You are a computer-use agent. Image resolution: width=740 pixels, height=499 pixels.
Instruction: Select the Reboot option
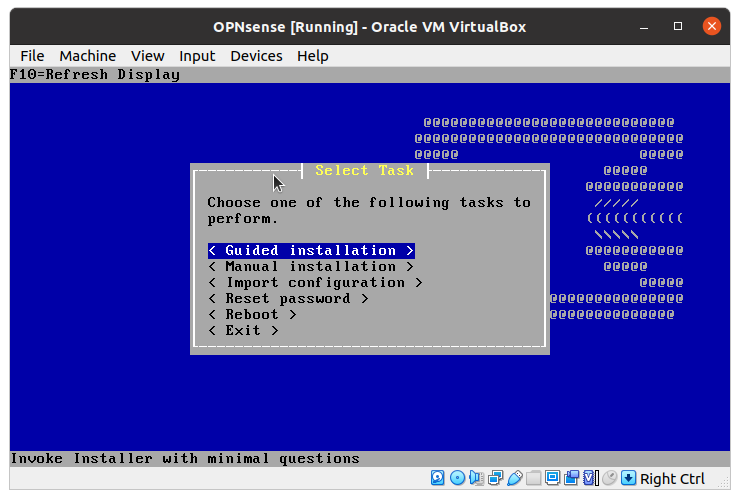252,314
